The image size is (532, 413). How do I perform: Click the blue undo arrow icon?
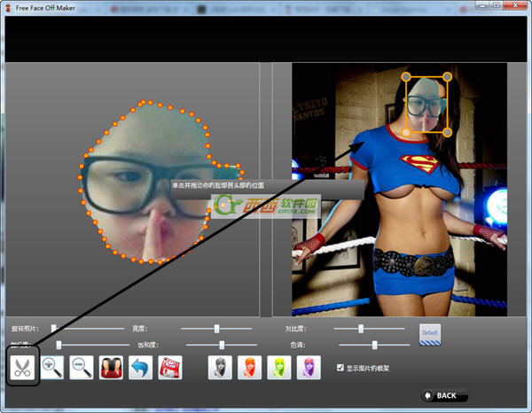tap(141, 368)
